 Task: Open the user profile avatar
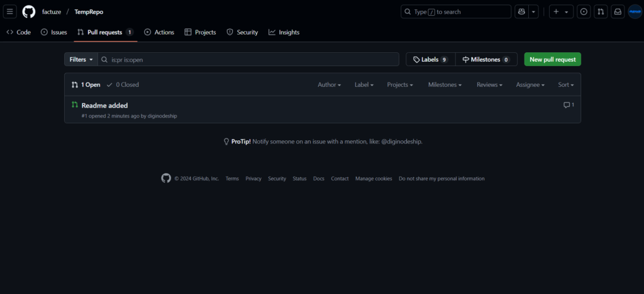[634, 12]
